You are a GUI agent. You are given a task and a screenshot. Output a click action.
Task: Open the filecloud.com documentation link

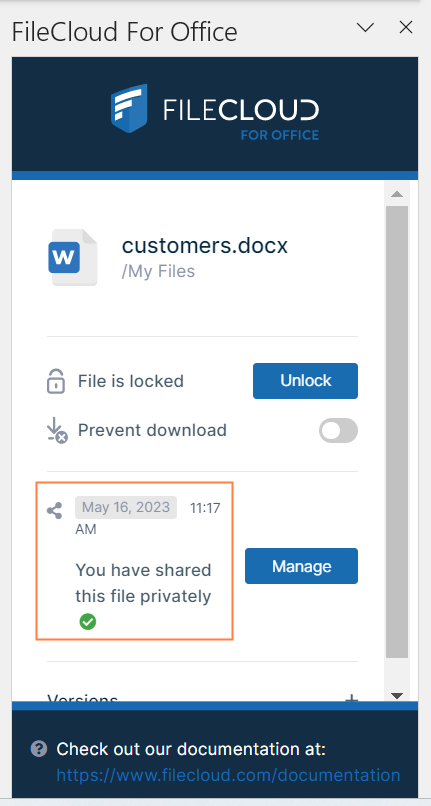pos(228,775)
